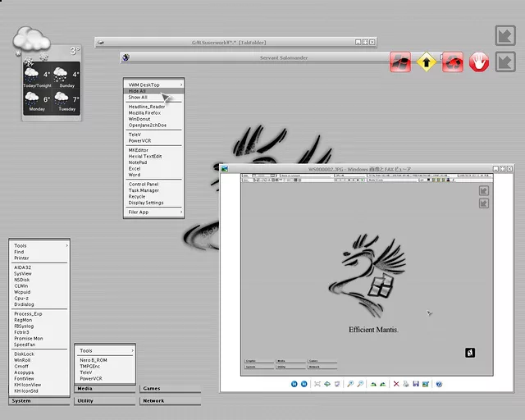This screenshot has width=525, height=420.
Task: Click the red delete X in viewer toolbar
Action: (395, 383)
